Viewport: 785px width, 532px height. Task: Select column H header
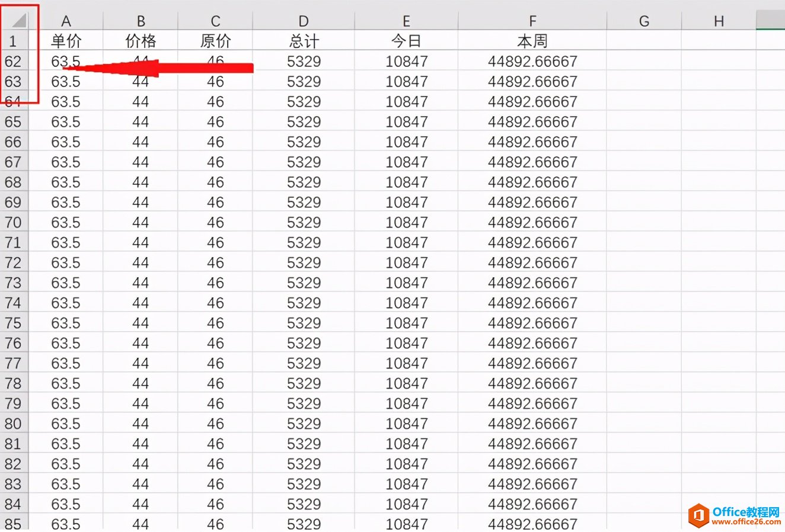[719, 21]
